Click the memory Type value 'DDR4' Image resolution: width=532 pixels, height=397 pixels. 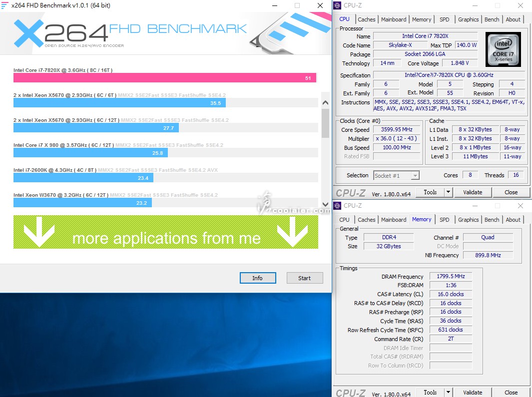click(389, 237)
